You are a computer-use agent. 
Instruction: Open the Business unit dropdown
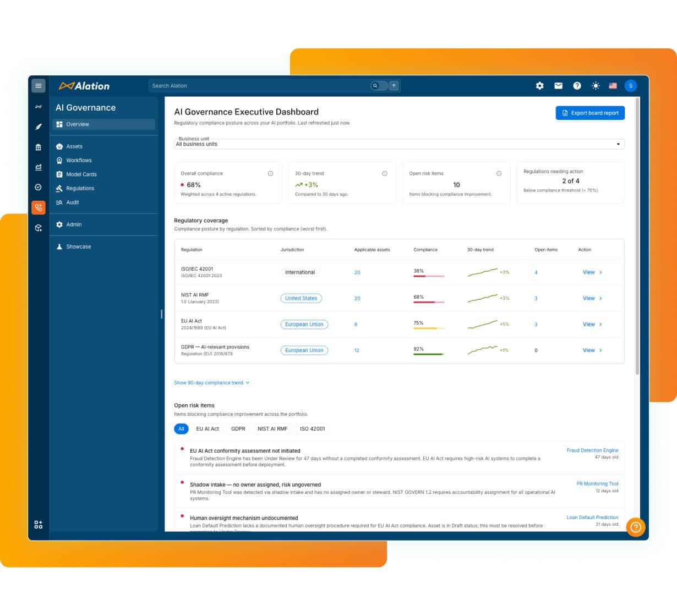399,144
